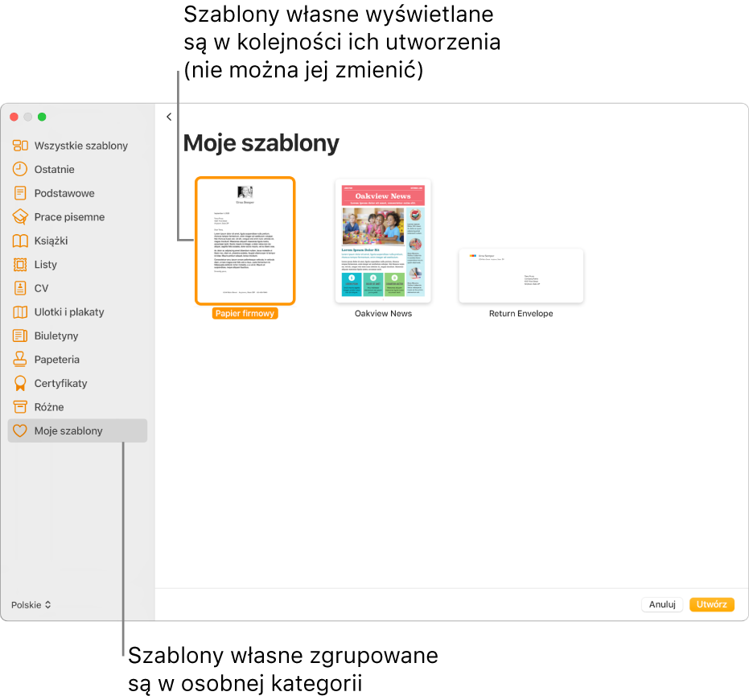
Task: Open the Książki category label
Action: (x=51, y=241)
